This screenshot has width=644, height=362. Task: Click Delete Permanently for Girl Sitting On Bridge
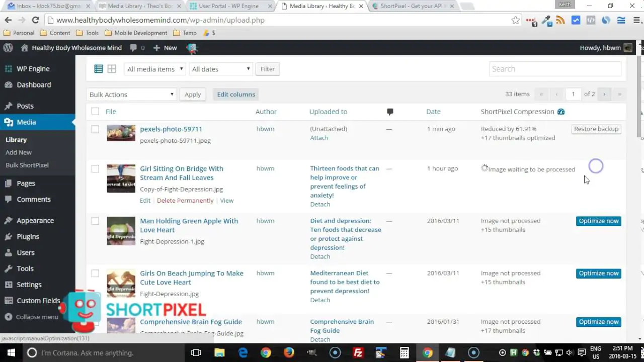click(x=185, y=200)
